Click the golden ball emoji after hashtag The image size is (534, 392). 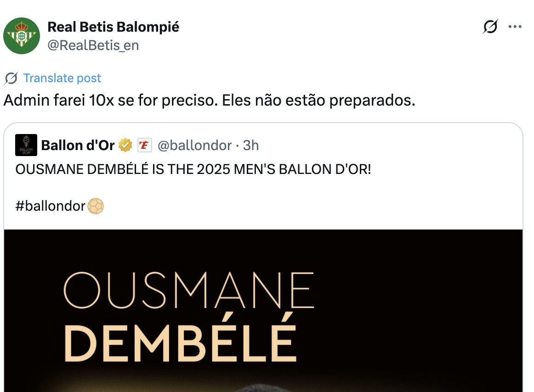coord(95,206)
